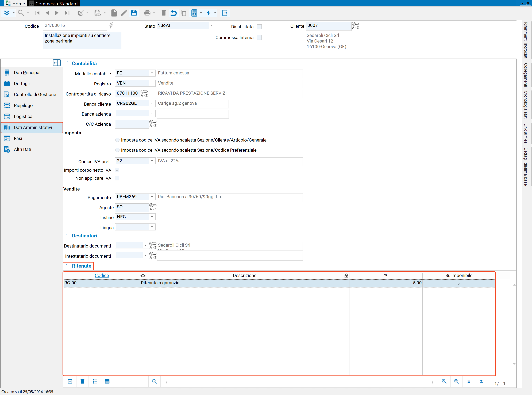Click the Exit door icon in toolbar
Viewport: 532px width, 395px height.
[225, 13]
